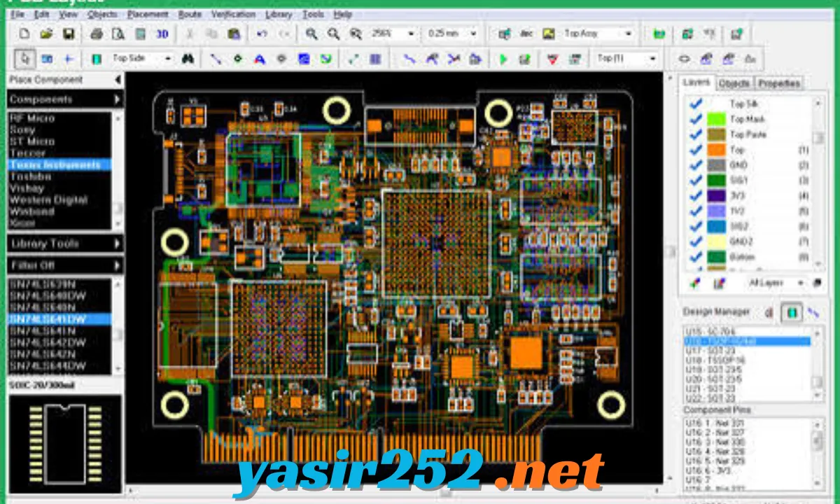This screenshot has height=504, width=840.
Task: Expand the Library Tools panel arrow
Action: (117, 244)
